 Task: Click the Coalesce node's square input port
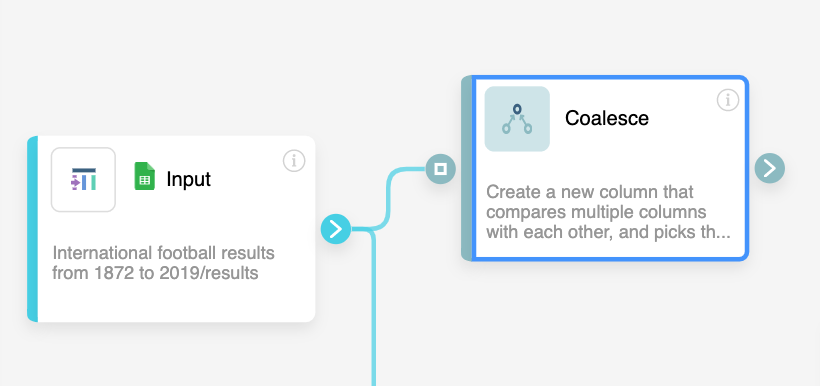[x=441, y=169]
